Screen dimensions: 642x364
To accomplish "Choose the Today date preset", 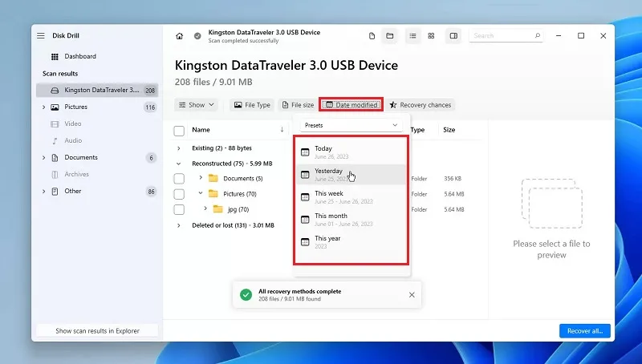I will (351, 152).
